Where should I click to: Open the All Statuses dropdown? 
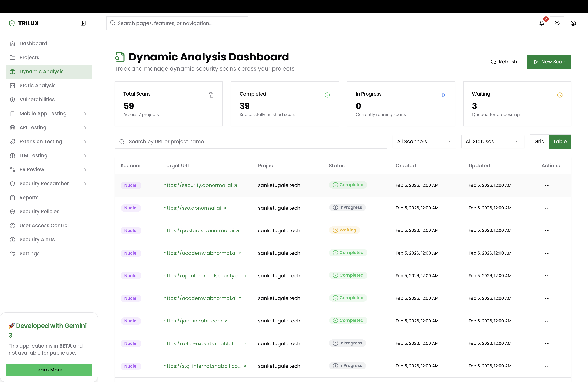(492, 142)
